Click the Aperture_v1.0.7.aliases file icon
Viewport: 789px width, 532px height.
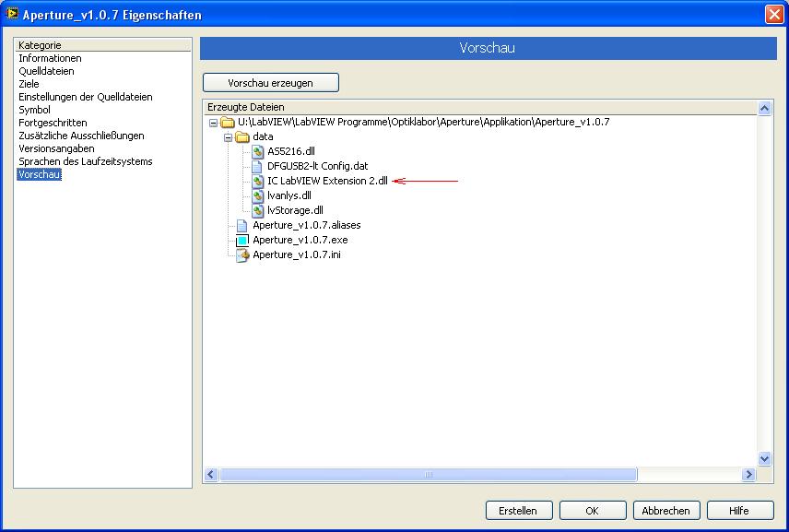242,226
